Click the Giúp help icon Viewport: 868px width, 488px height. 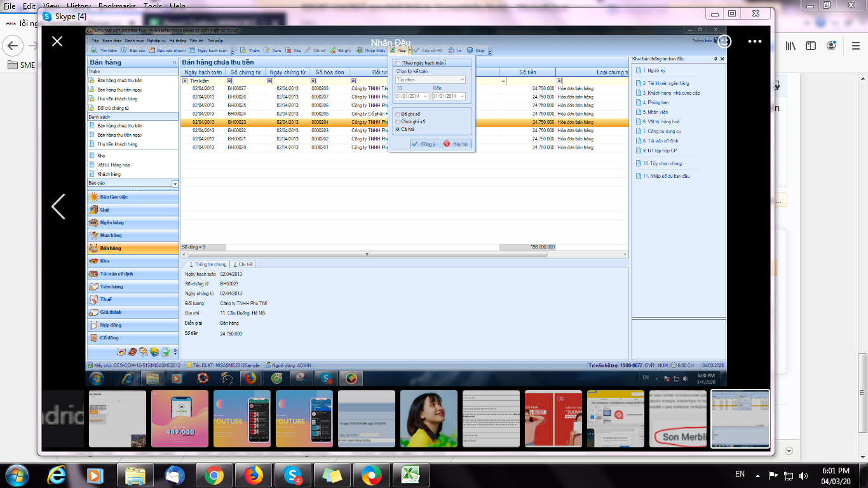click(470, 50)
